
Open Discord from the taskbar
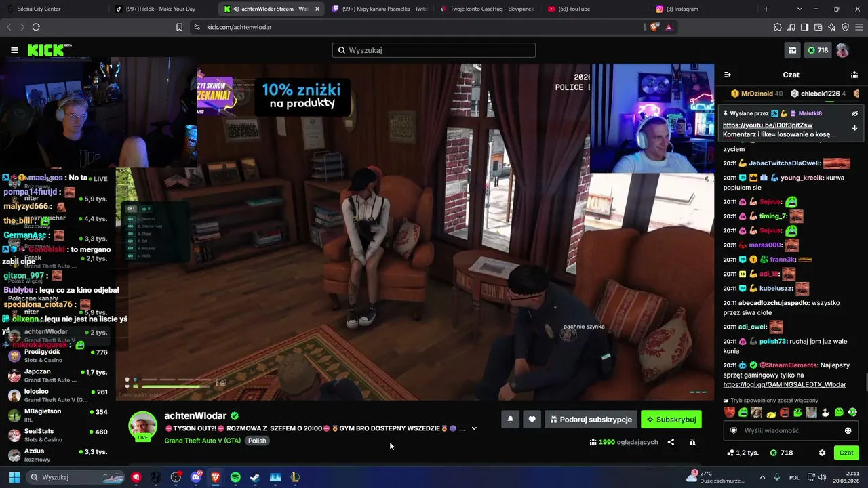(x=196, y=477)
